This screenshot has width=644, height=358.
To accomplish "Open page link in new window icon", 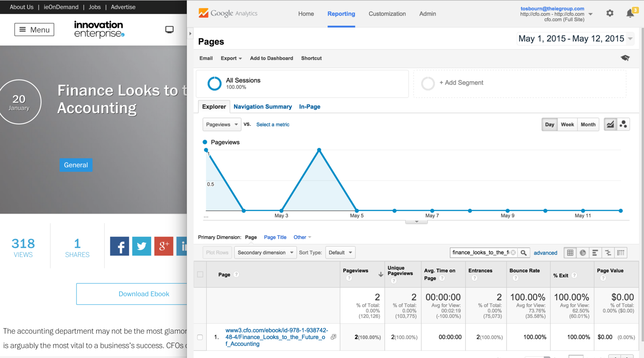I will (x=333, y=337).
